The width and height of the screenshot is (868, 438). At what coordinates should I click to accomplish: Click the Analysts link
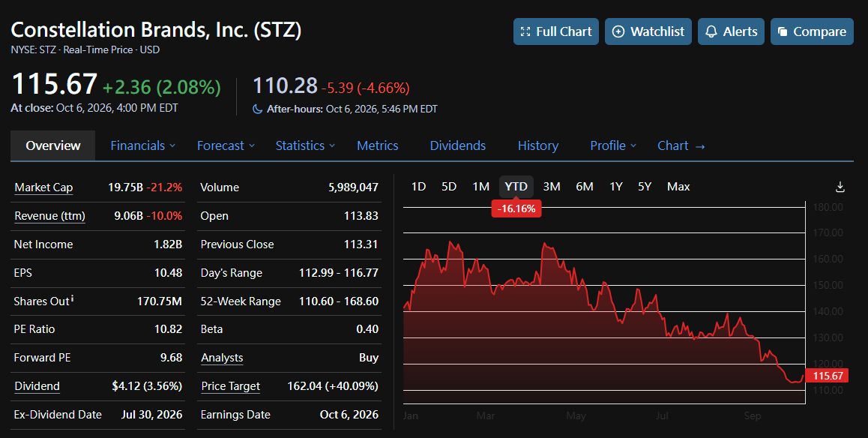pyautogui.click(x=222, y=358)
